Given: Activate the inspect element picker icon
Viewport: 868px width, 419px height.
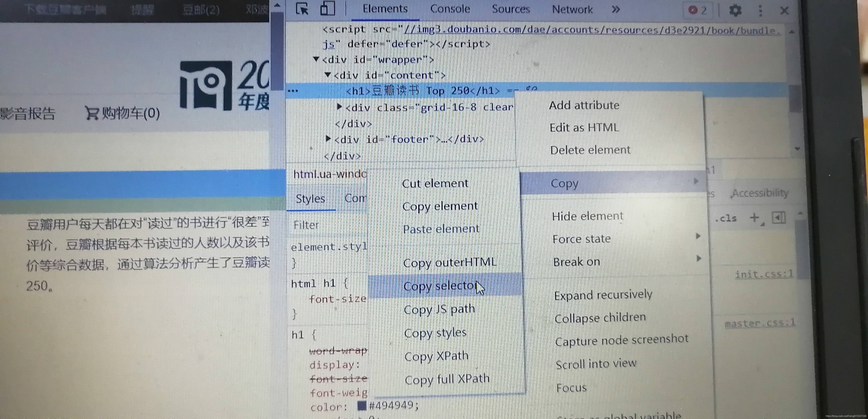Looking at the screenshot, I should pyautogui.click(x=302, y=9).
